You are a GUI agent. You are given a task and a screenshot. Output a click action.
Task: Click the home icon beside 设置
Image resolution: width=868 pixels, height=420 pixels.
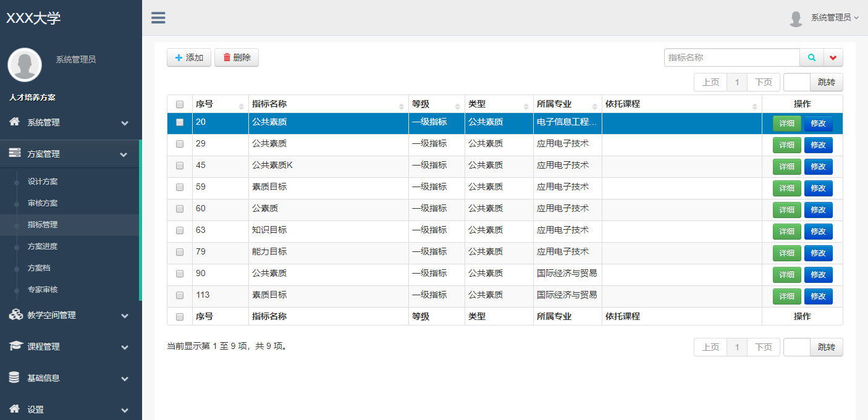pos(14,408)
